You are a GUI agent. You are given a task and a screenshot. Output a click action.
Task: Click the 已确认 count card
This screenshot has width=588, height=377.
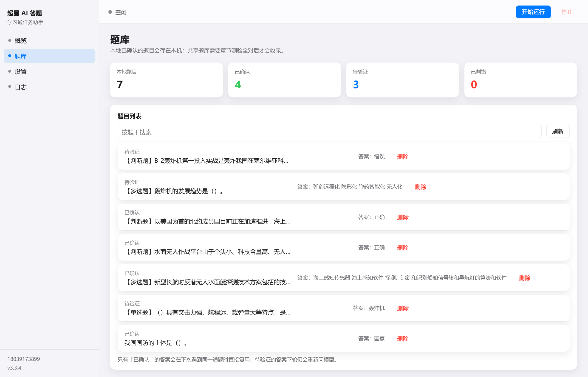pos(284,80)
